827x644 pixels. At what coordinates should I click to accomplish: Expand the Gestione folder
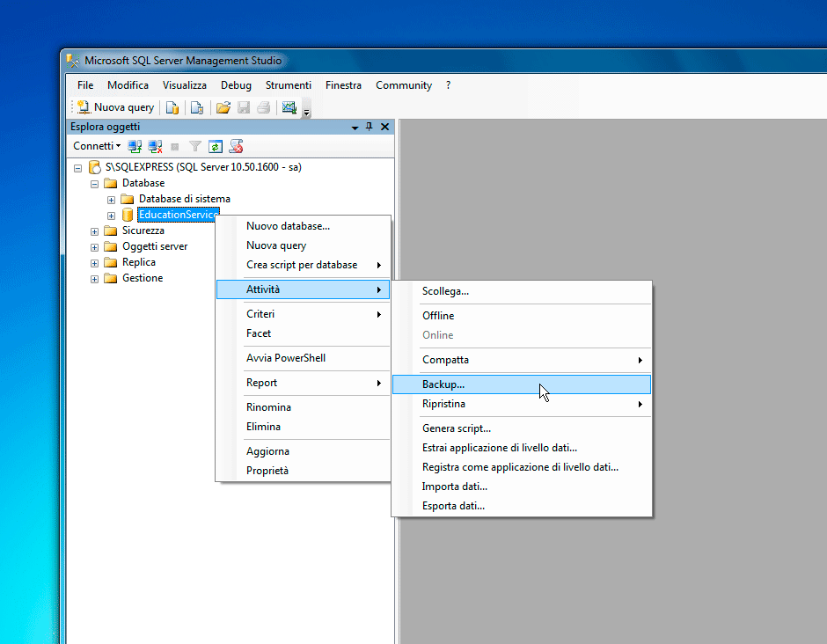tap(94, 279)
